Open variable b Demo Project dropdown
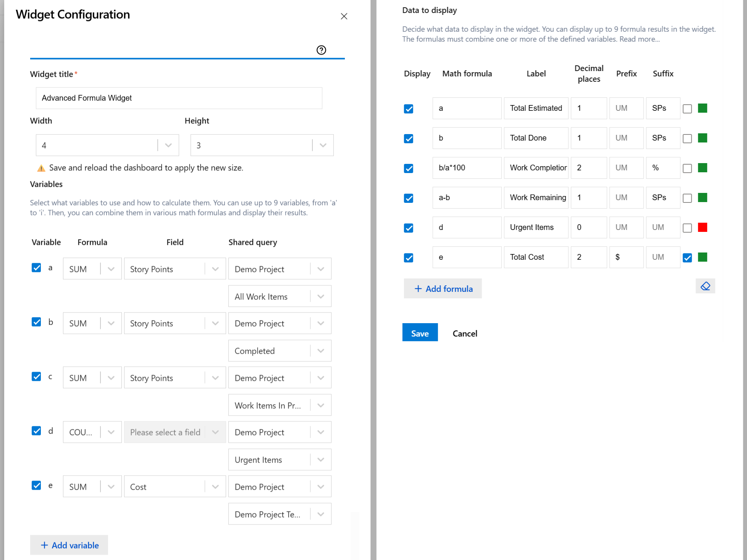This screenshot has height=560, width=747. [x=280, y=323]
